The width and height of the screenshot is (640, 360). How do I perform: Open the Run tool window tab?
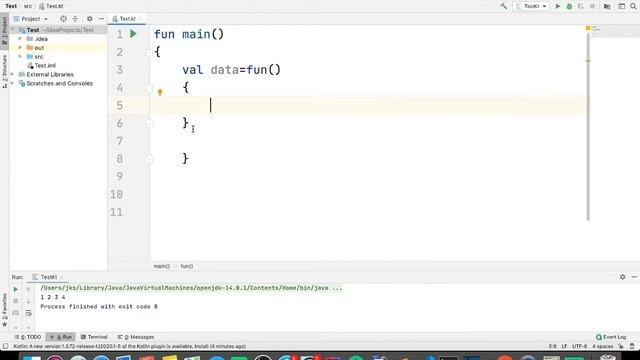pyautogui.click(x=60, y=337)
